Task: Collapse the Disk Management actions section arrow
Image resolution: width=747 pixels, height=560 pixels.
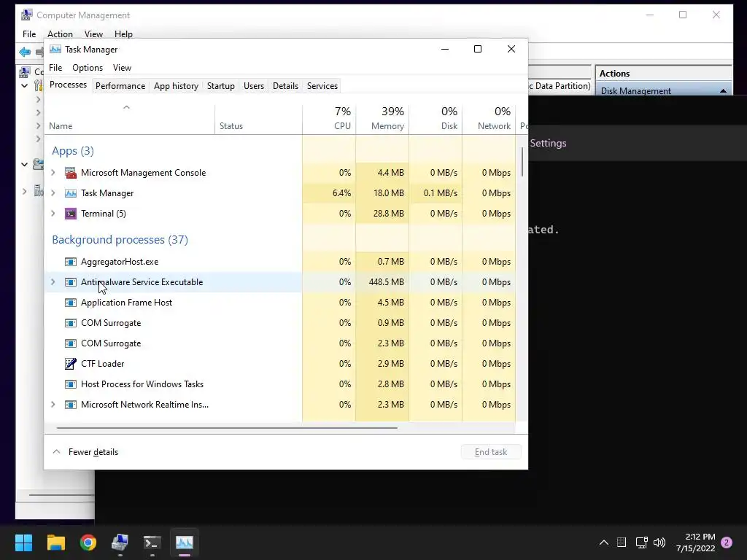Action: 723,91
